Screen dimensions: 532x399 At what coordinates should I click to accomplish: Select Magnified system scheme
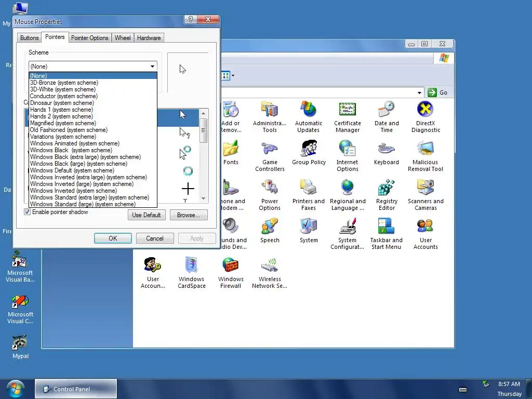click(x=92, y=123)
